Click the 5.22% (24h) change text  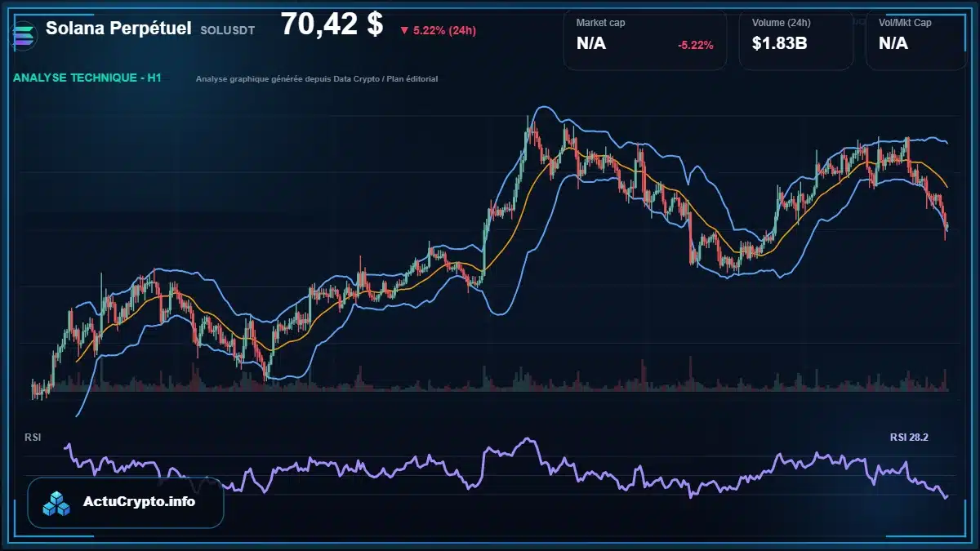click(x=444, y=31)
